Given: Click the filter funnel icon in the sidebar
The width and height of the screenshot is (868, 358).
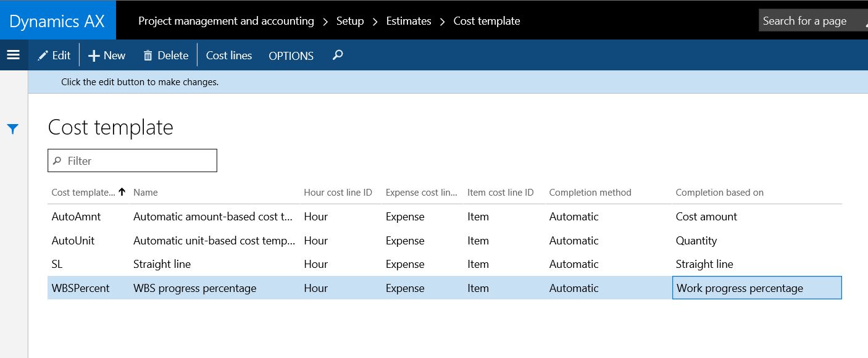Looking at the screenshot, I should [x=13, y=128].
